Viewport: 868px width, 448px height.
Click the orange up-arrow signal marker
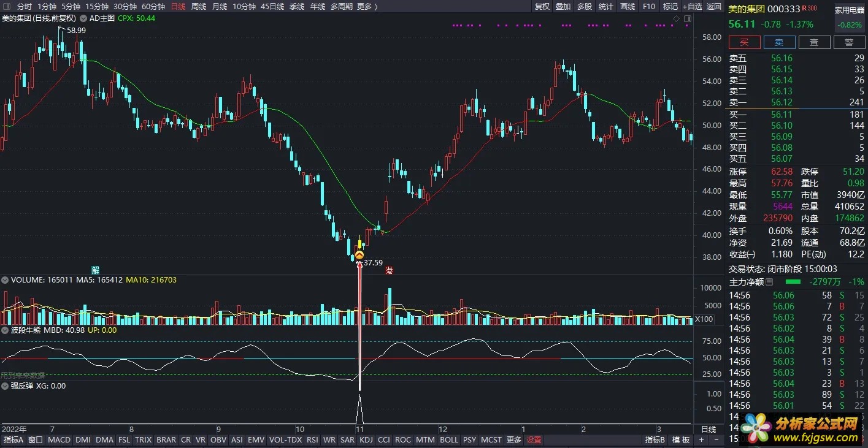click(359, 255)
